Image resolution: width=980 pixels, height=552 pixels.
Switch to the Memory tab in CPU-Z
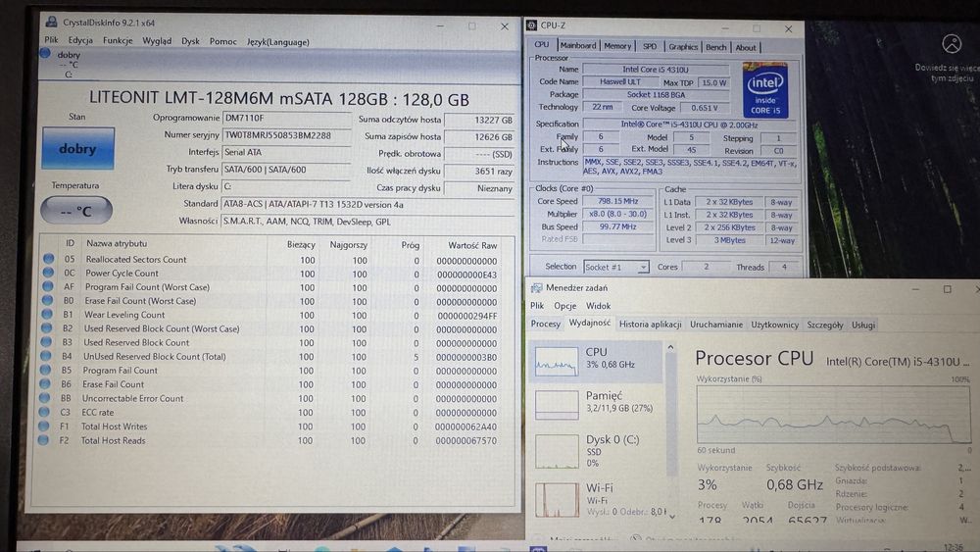(x=617, y=46)
